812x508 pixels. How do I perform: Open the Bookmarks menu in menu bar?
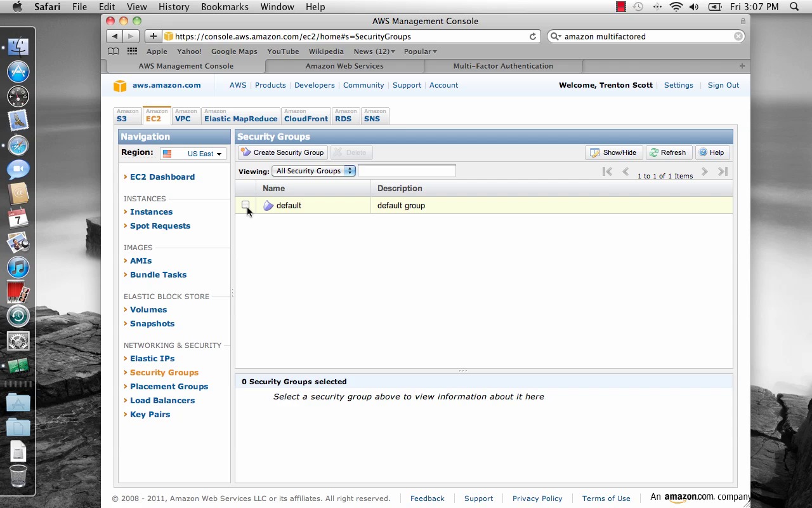225,7
